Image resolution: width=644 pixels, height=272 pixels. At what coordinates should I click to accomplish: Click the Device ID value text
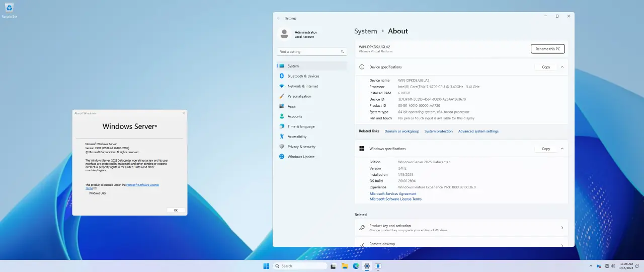point(432,99)
